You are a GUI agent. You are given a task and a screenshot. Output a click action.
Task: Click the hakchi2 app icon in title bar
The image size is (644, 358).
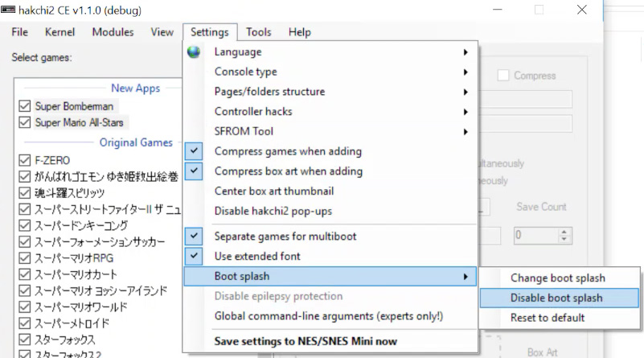(8, 10)
